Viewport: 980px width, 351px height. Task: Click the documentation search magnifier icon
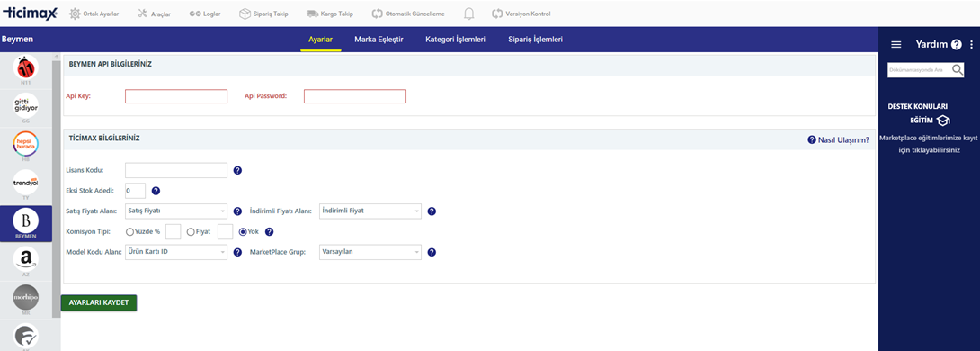pyautogui.click(x=958, y=70)
